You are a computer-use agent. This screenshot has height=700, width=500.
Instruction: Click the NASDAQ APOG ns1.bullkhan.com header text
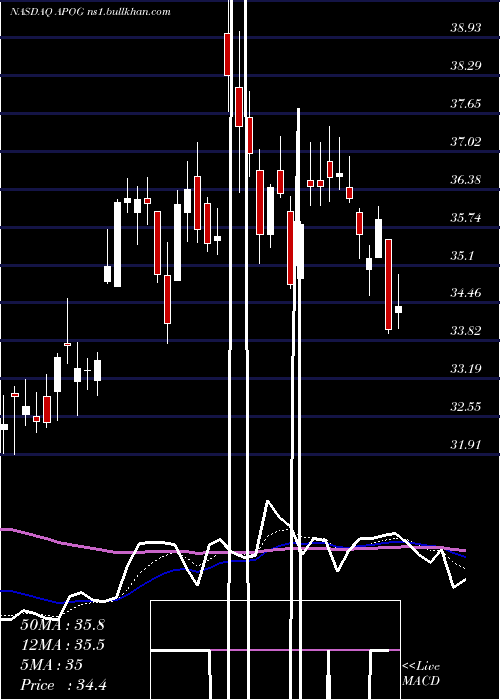coord(90,12)
